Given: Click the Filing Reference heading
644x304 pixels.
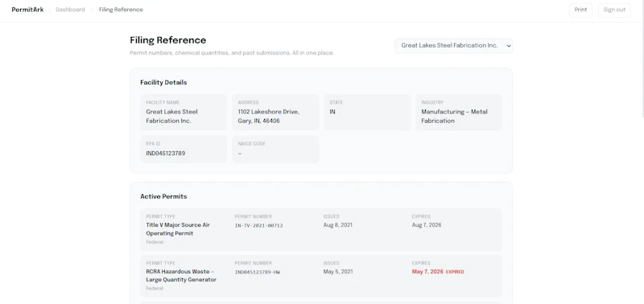Looking at the screenshot, I should (168, 39).
